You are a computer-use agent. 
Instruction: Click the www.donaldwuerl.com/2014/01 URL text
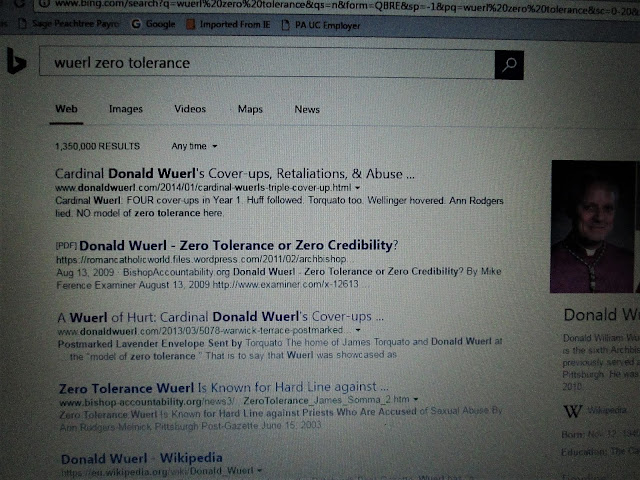203,188
